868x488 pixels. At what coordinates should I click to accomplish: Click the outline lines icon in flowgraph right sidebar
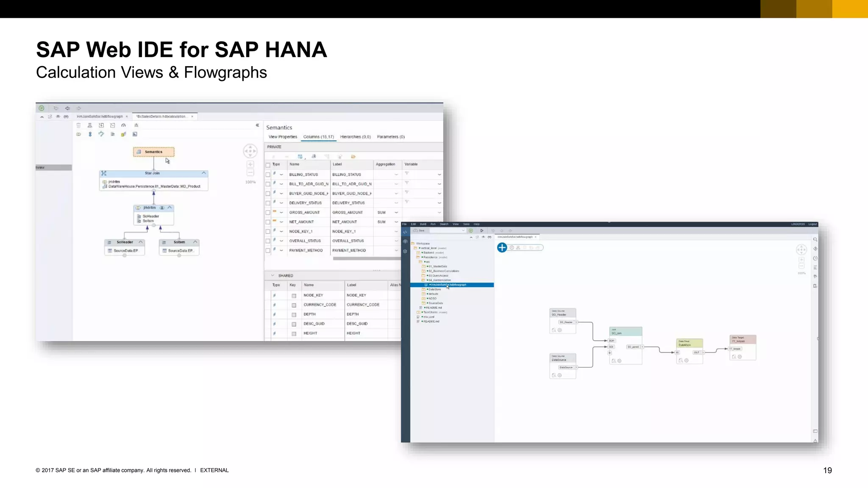815,267
